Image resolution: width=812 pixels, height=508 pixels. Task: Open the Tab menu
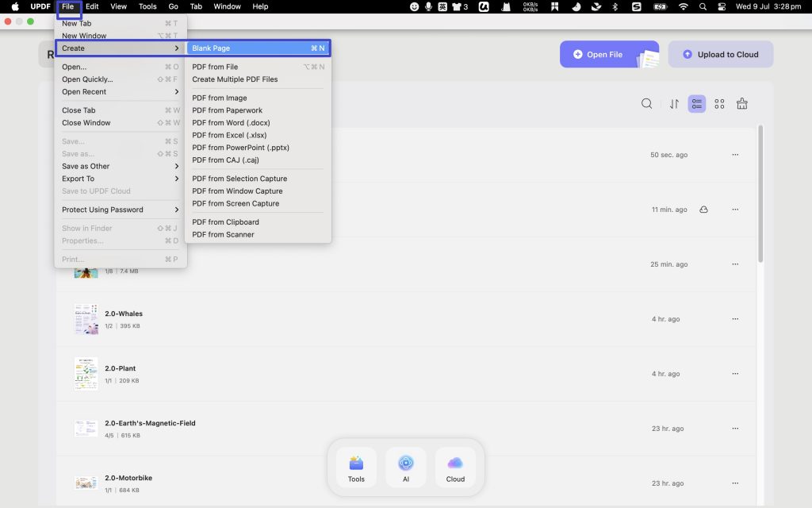point(197,6)
